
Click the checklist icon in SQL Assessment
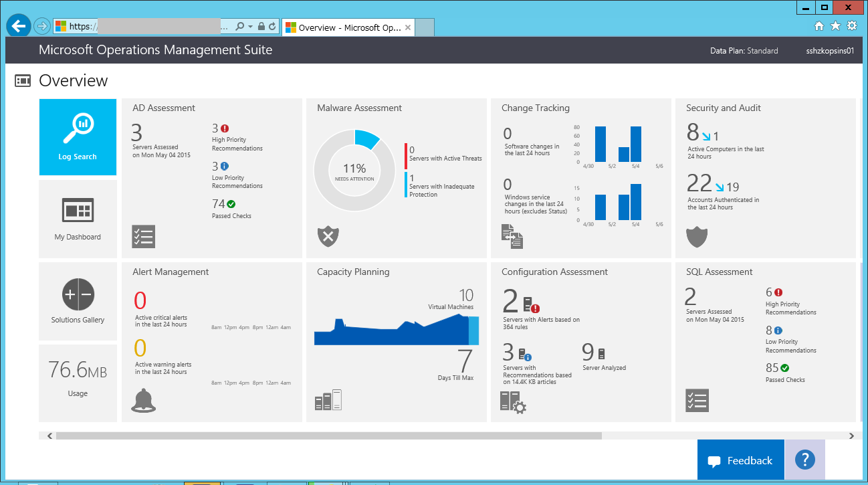pyautogui.click(x=697, y=400)
